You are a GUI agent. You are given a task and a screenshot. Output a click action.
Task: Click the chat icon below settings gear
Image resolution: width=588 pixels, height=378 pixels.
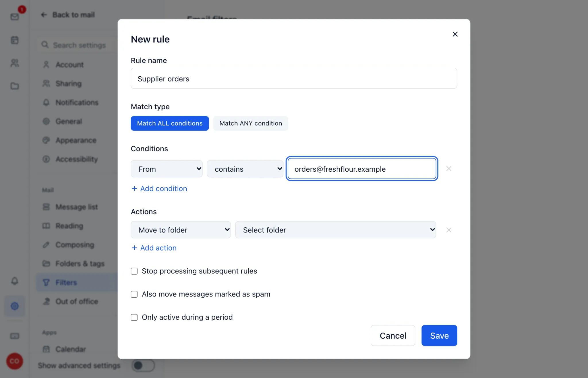(15, 336)
